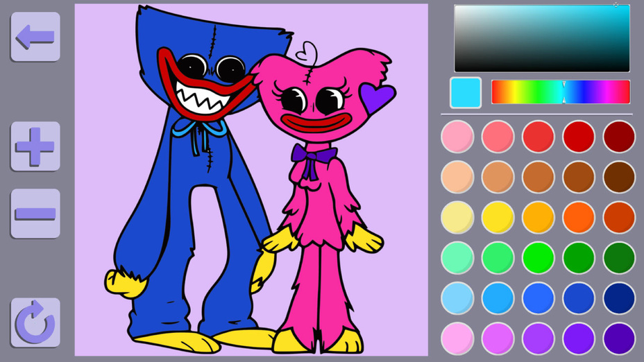Pick the bright orange palette swatch
The height and width of the screenshot is (362, 644).
pyautogui.click(x=579, y=217)
